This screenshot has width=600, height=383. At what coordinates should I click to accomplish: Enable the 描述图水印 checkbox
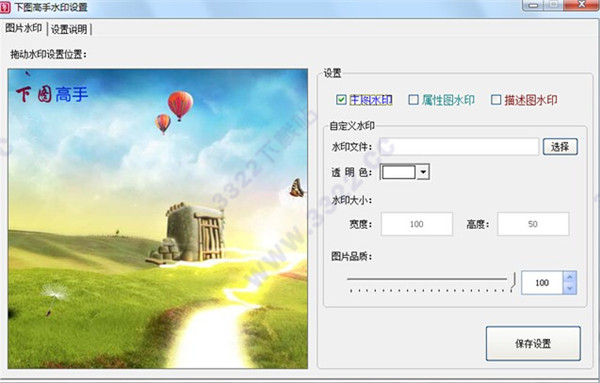[496, 100]
